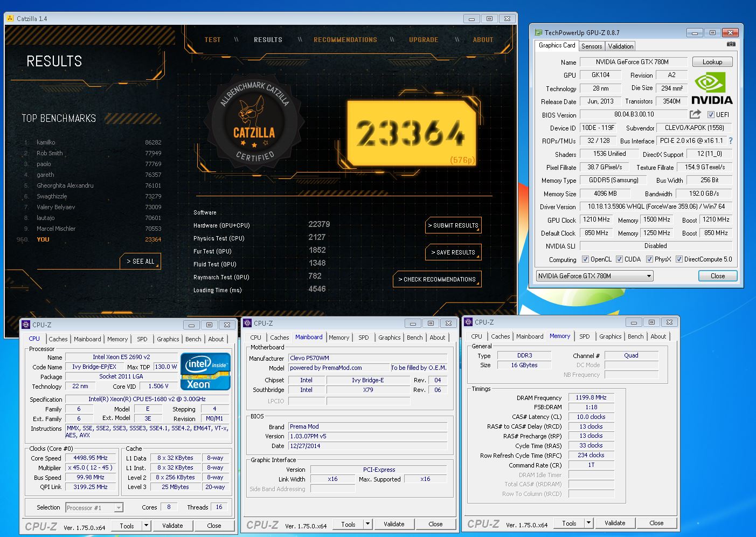This screenshot has width=756, height=537.
Task: Click the DRAM Frequency value 1199.8 MHz
Action: [x=591, y=397]
